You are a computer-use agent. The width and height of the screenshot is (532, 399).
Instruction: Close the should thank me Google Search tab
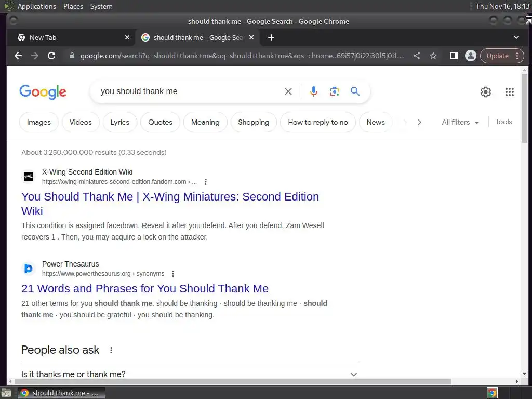tap(251, 37)
